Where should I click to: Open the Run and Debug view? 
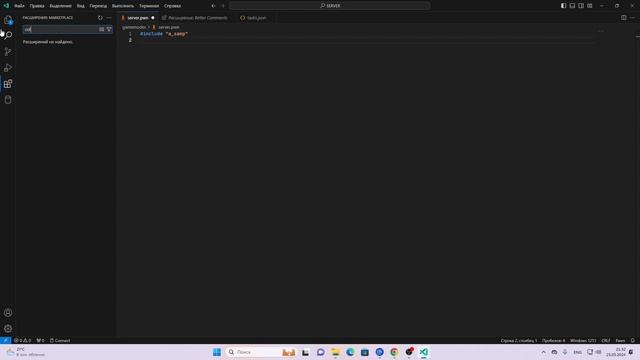[8, 68]
